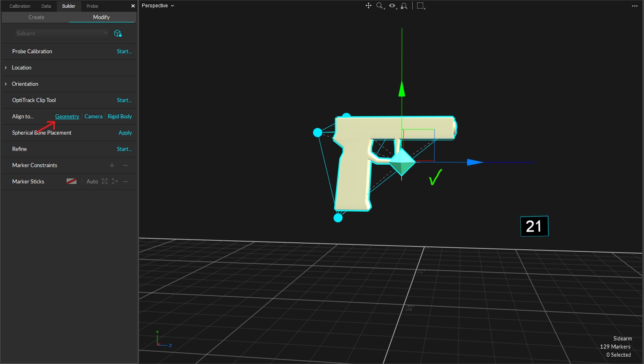Toggle Auto marker sticks option
The image size is (644, 364).
[x=92, y=181]
